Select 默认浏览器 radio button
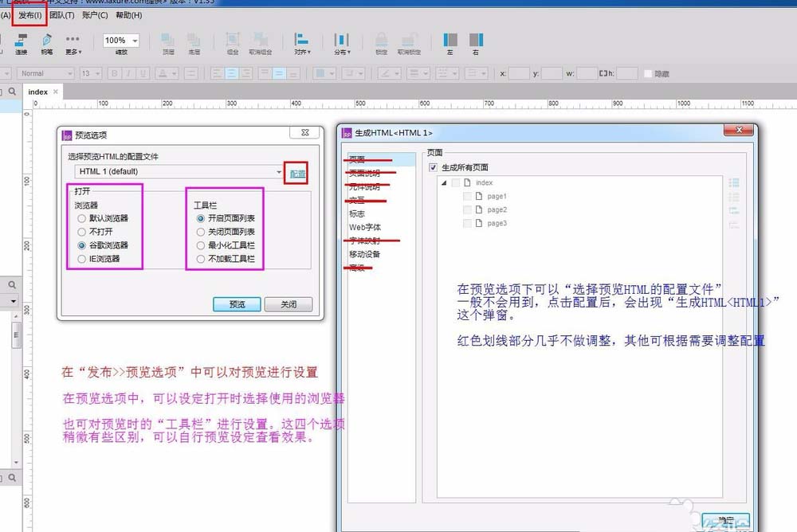Image resolution: width=797 pixels, height=532 pixels. click(81, 218)
